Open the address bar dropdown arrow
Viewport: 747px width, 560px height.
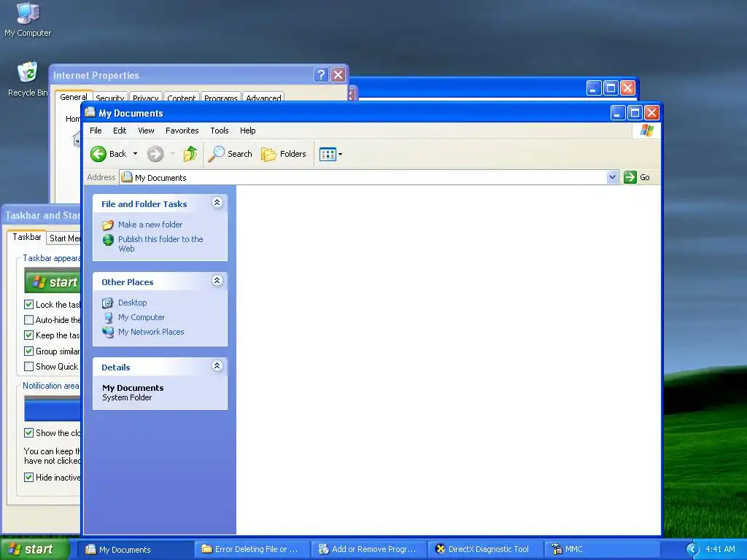click(x=613, y=177)
